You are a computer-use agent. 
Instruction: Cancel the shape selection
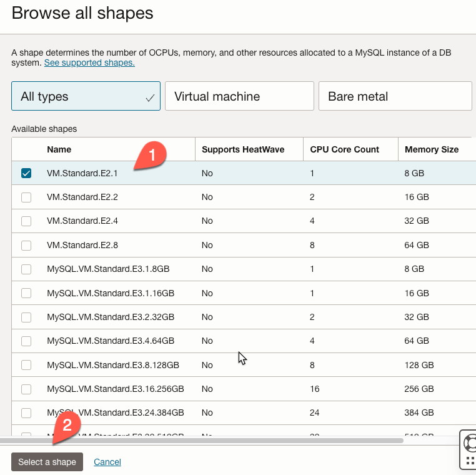(x=107, y=462)
